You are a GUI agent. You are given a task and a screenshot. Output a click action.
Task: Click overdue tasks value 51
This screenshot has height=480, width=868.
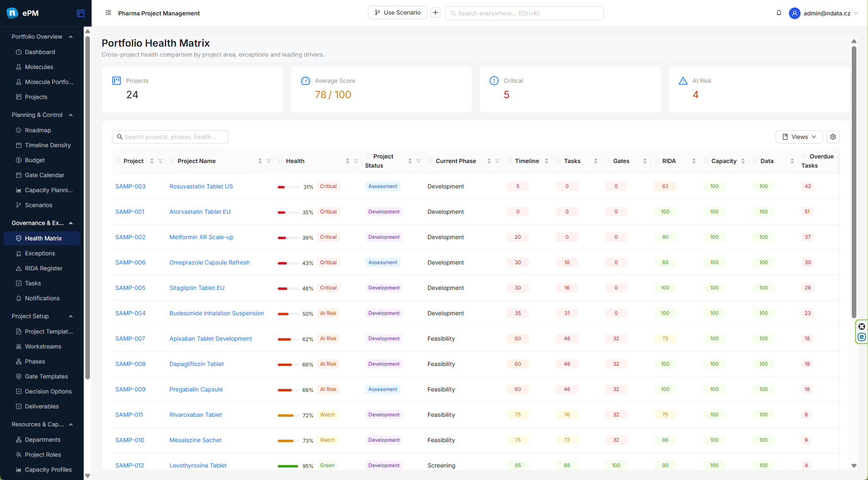point(807,212)
